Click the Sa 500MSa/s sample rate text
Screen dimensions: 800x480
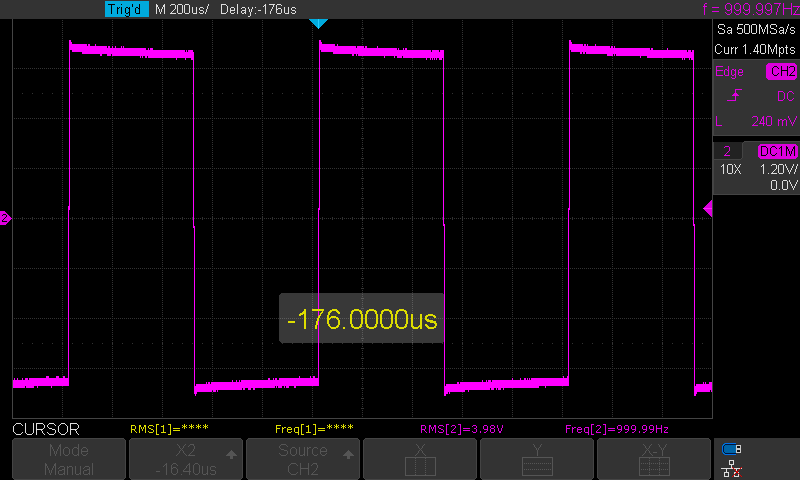pos(756,29)
